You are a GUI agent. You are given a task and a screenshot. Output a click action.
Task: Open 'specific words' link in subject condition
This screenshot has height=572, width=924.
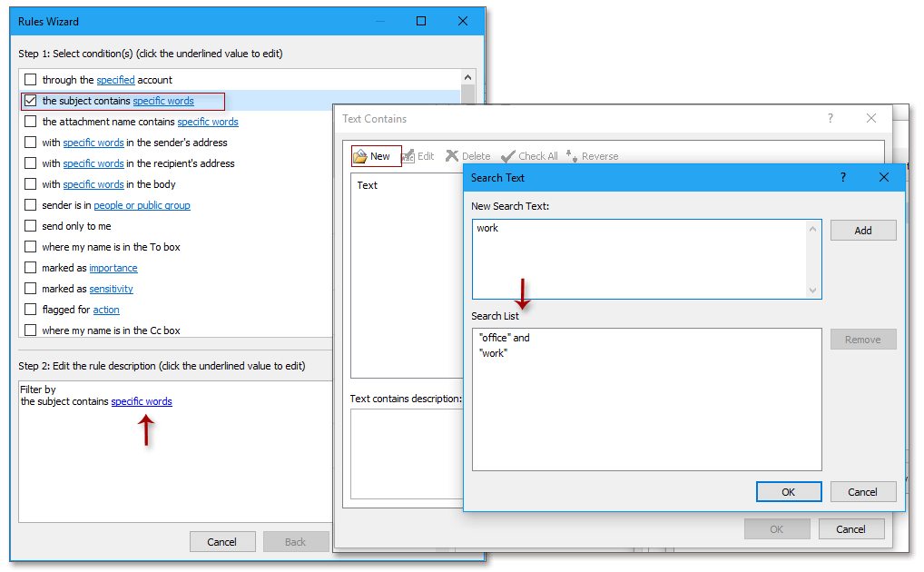163,101
